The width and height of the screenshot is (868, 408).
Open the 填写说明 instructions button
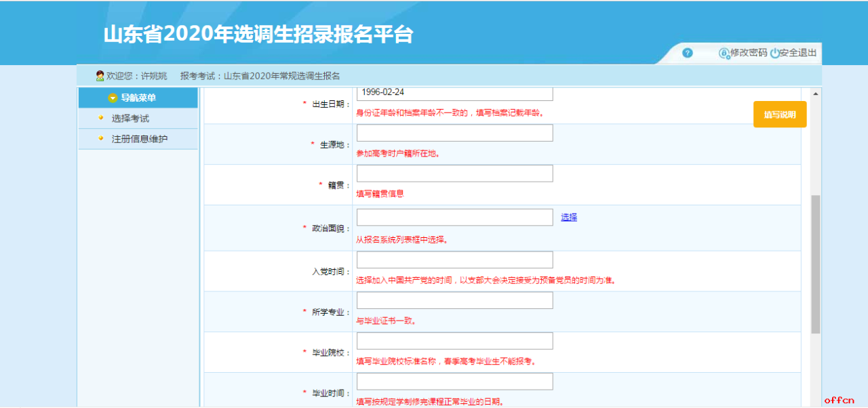[779, 115]
